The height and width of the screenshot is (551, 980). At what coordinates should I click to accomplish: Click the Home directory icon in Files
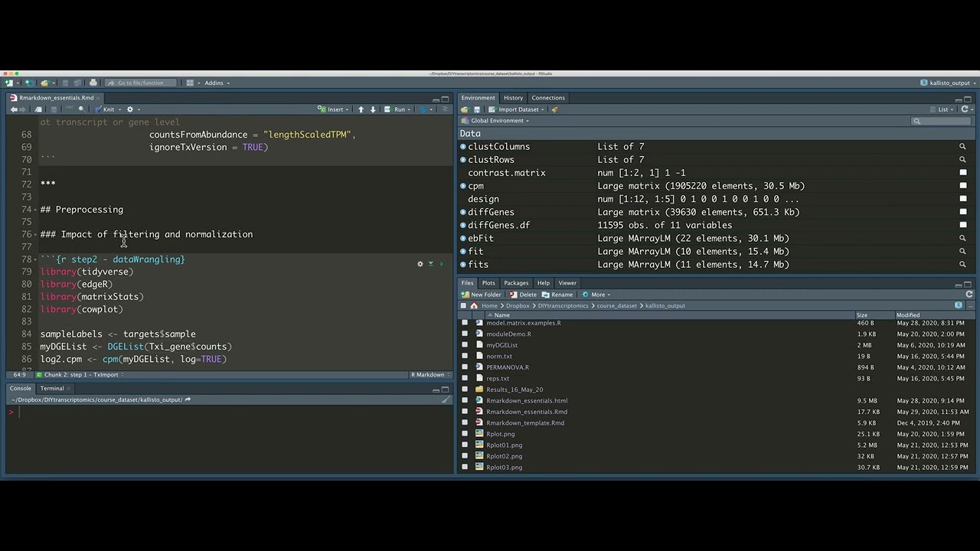click(475, 306)
